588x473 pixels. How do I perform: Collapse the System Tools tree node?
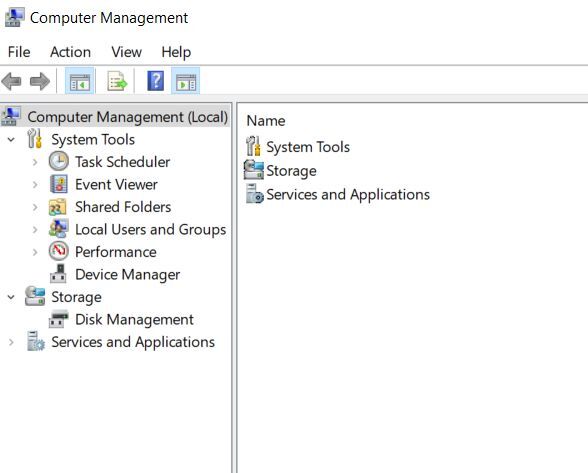[11, 140]
